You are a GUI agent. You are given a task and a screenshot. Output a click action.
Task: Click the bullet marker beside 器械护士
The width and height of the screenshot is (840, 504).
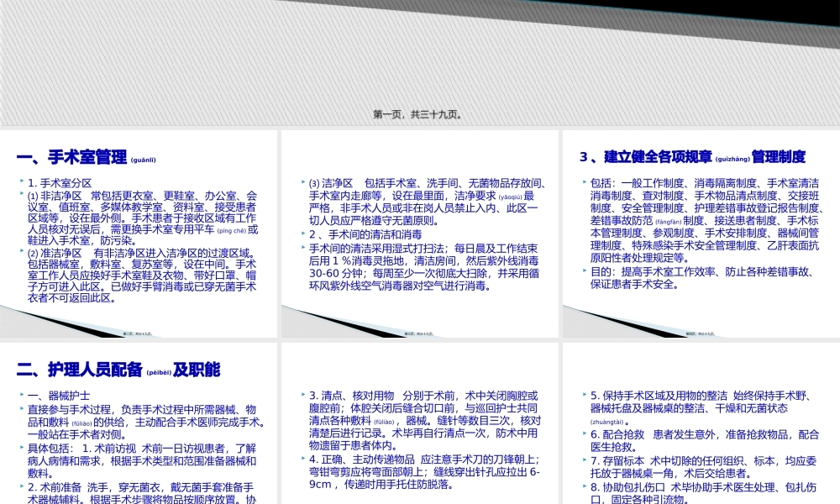click(24, 392)
